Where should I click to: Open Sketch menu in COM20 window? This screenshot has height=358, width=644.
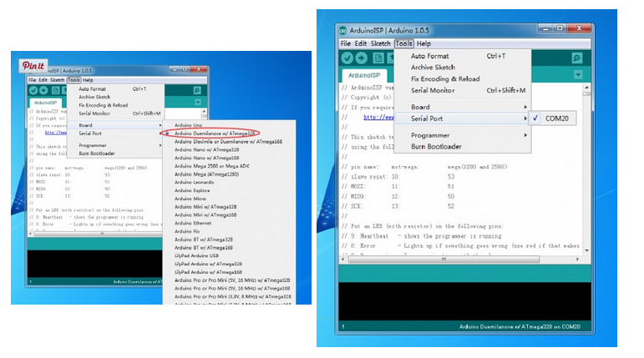[380, 43]
